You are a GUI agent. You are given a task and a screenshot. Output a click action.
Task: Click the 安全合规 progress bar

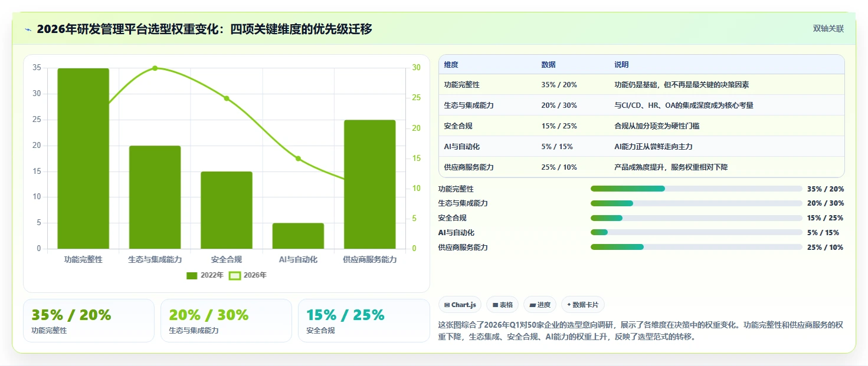(696, 218)
